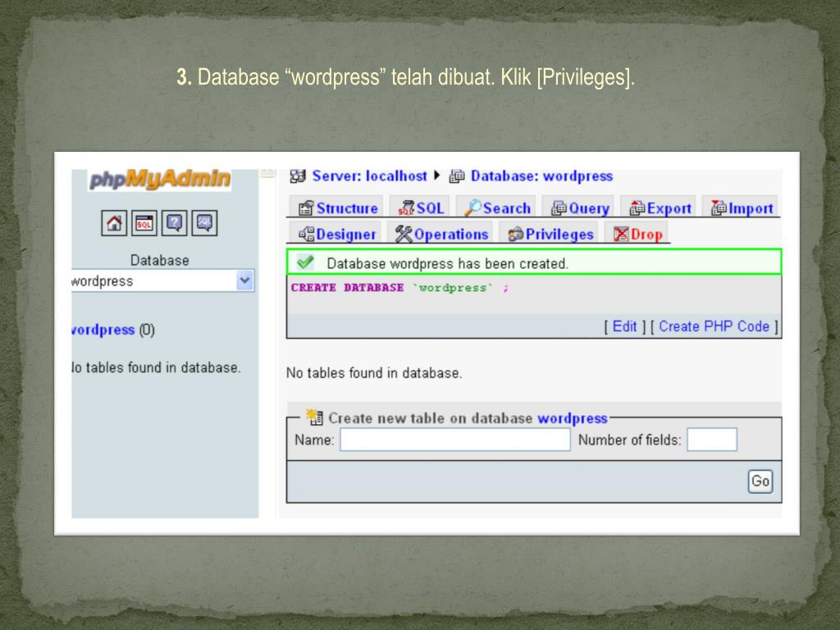Click the Go button
Screen dimensions: 840x630
pos(760,481)
